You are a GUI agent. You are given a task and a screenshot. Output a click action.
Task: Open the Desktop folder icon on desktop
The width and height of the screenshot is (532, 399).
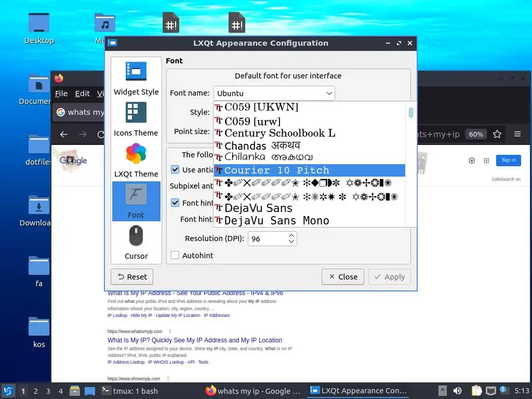coord(39,29)
